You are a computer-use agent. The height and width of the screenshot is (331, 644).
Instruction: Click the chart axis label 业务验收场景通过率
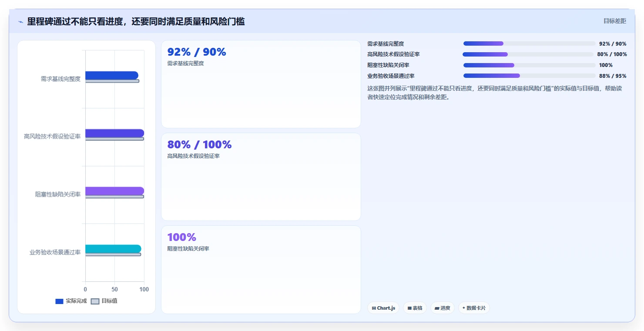click(55, 252)
